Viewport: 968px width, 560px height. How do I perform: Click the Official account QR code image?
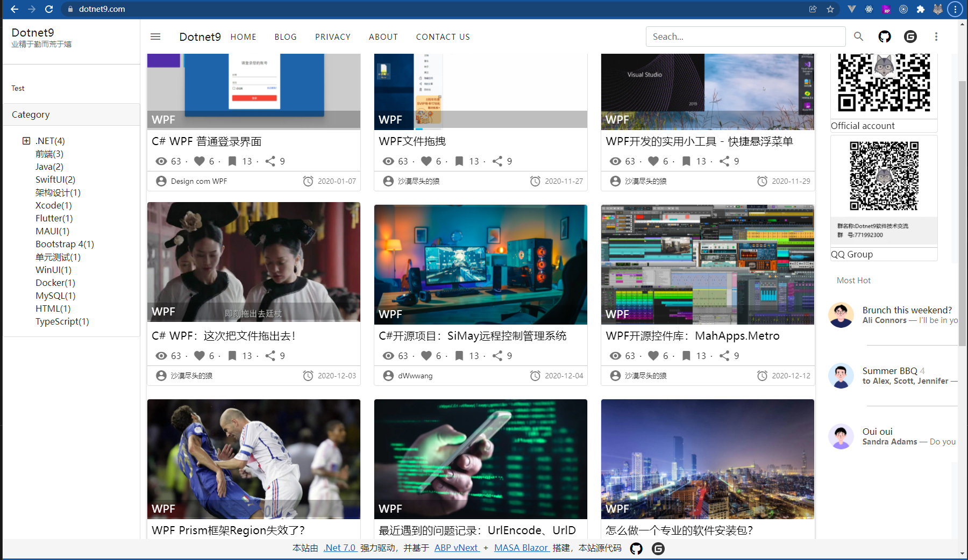click(884, 82)
